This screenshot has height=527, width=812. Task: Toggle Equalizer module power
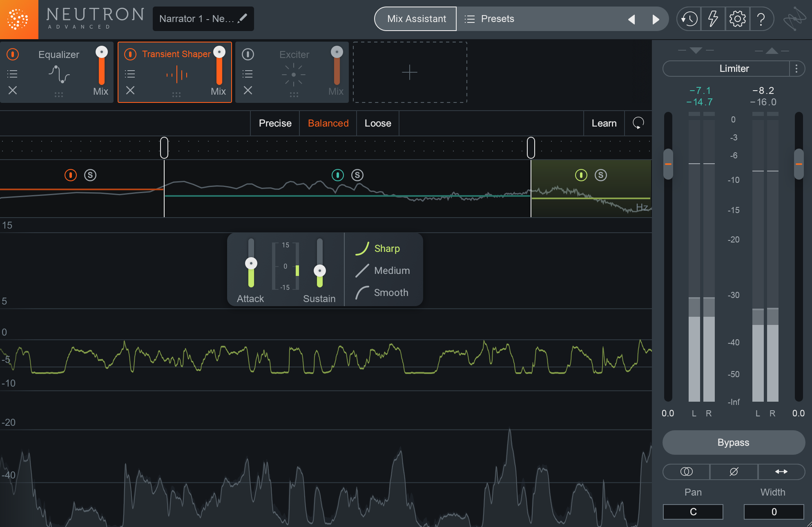[x=13, y=54]
